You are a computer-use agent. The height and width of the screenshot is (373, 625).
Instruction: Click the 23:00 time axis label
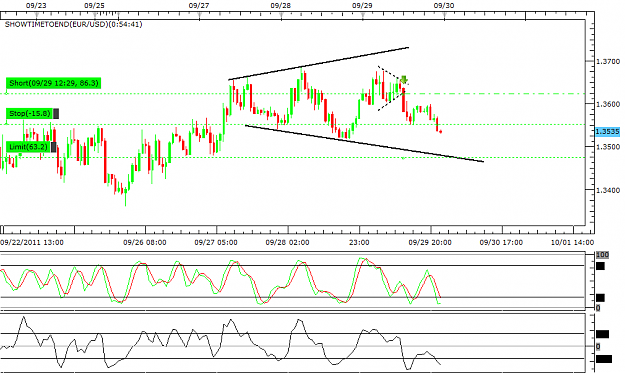click(359, 242)
